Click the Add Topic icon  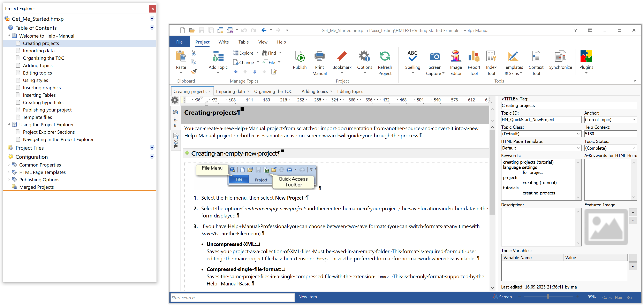click(x=218, y=56)
